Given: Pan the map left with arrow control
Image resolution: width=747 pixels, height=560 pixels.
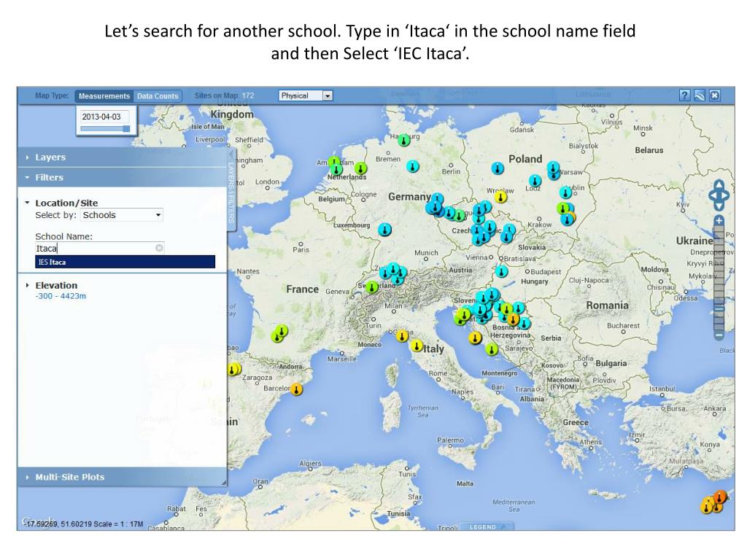Looking at the screenshot, I should coord(712,195).
